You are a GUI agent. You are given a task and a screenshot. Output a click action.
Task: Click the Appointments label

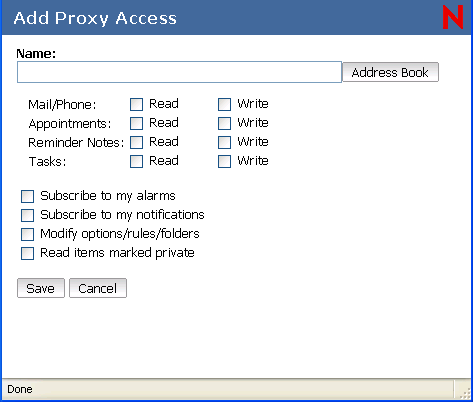pyautogui.click(x=70, y=124)
